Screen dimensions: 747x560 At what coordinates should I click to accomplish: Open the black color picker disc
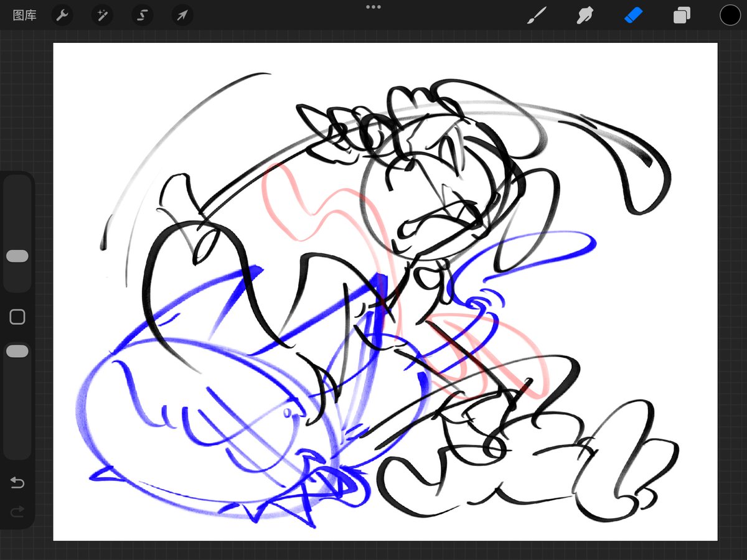point(730,15)
